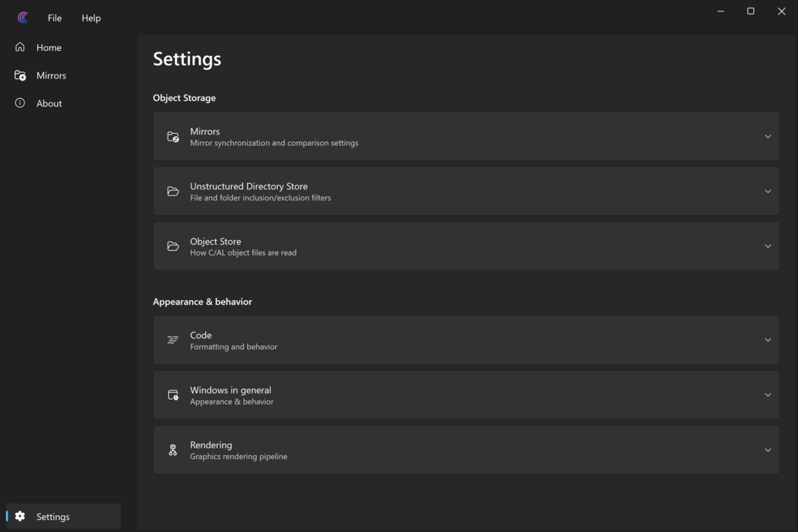The height and width of the screenshot is (532, 798).
Task: Click the 'Appearance & behavior' section heading
Action: point(203,302)
